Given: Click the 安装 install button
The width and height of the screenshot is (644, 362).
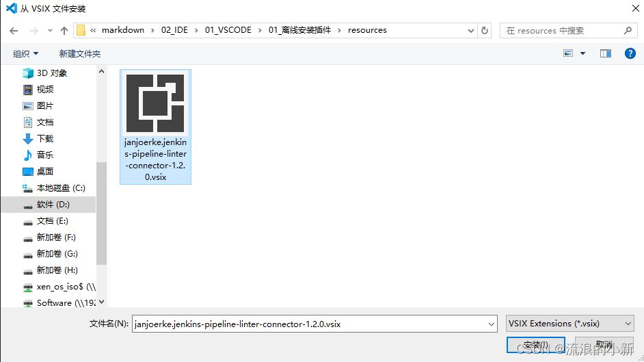Looking at the screenshot, I should point(535,345).
